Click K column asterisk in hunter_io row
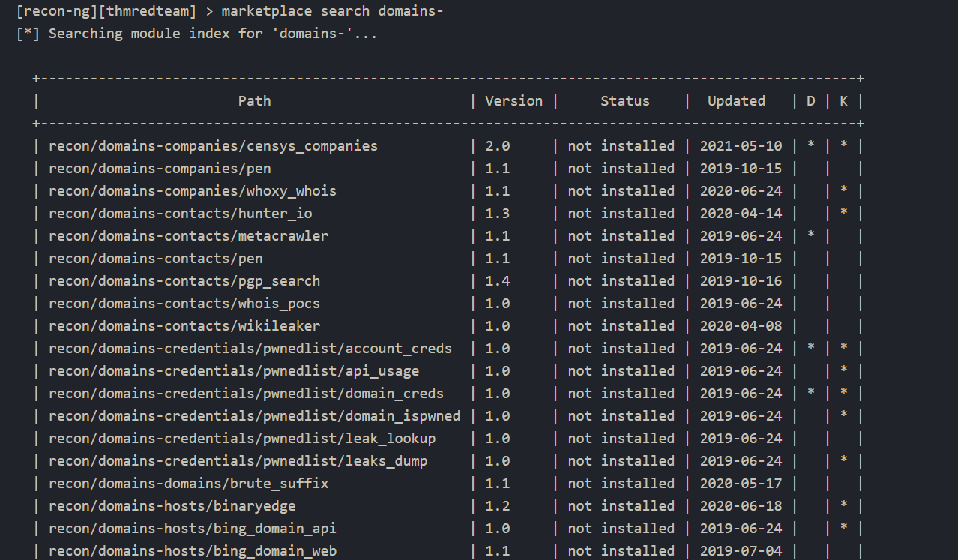 pyautogui.click(x=843, y=213)
